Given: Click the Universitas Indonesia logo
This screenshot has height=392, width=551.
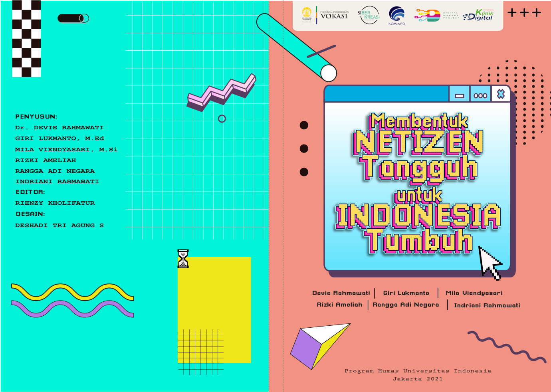Looking at the screenshot, I should 307,15.
